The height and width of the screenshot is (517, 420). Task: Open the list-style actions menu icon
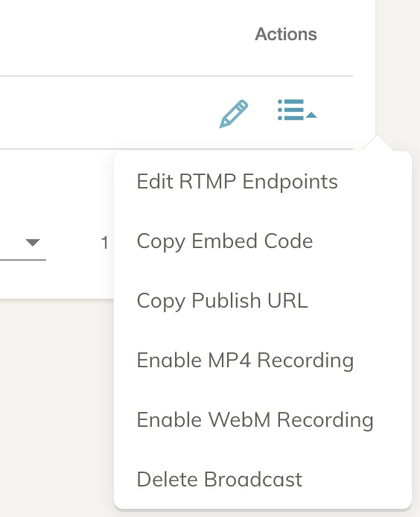coord(296,110)
